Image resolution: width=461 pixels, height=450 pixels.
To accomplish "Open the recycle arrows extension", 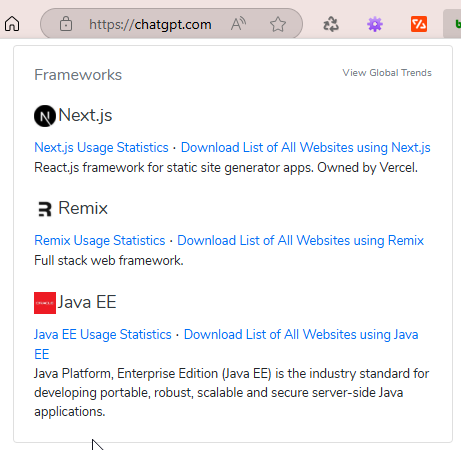I will click(331, 24).
